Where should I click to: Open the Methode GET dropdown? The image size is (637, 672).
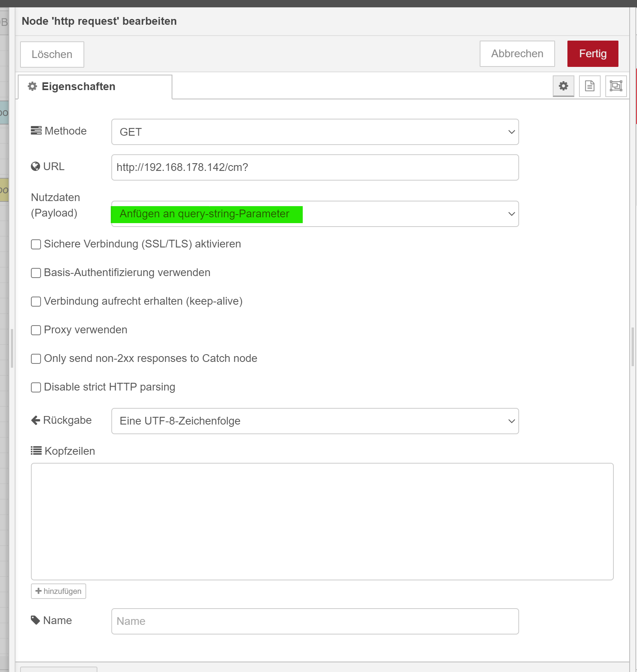click(315, 132)
